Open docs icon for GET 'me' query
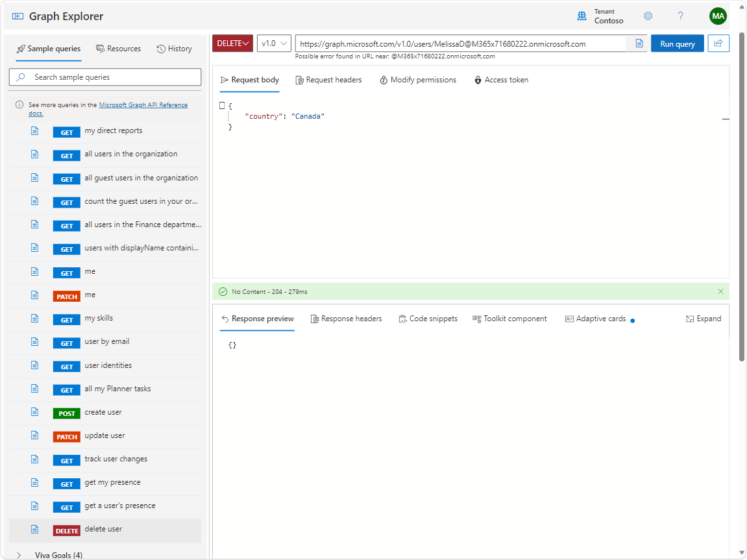The height and width of the screenshot is (560, 747). coord(35,271)
